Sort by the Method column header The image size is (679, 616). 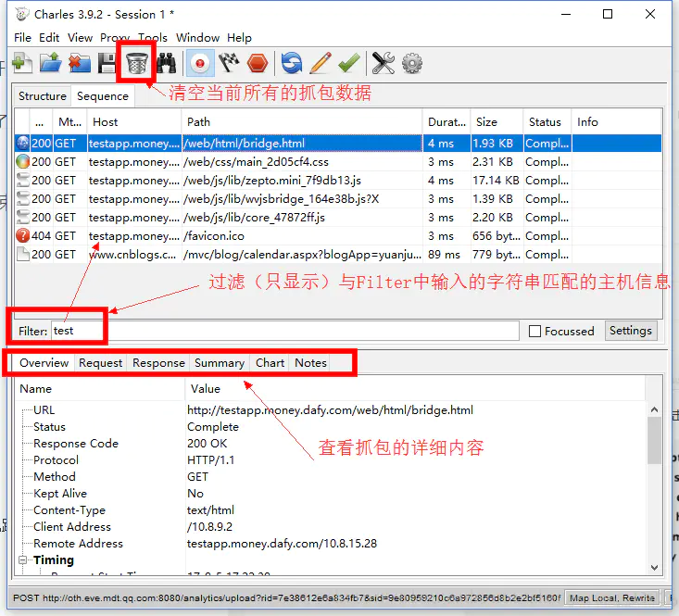(69, 122)
